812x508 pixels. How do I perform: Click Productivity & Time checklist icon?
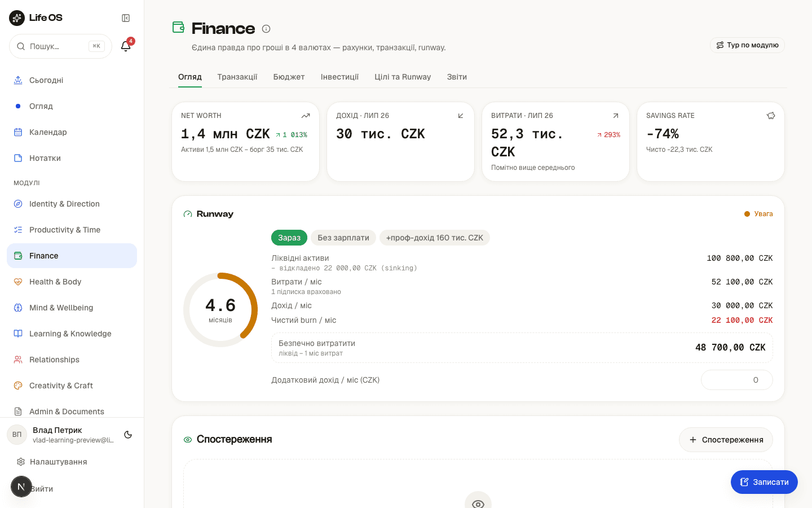click(x=18, y=230)
